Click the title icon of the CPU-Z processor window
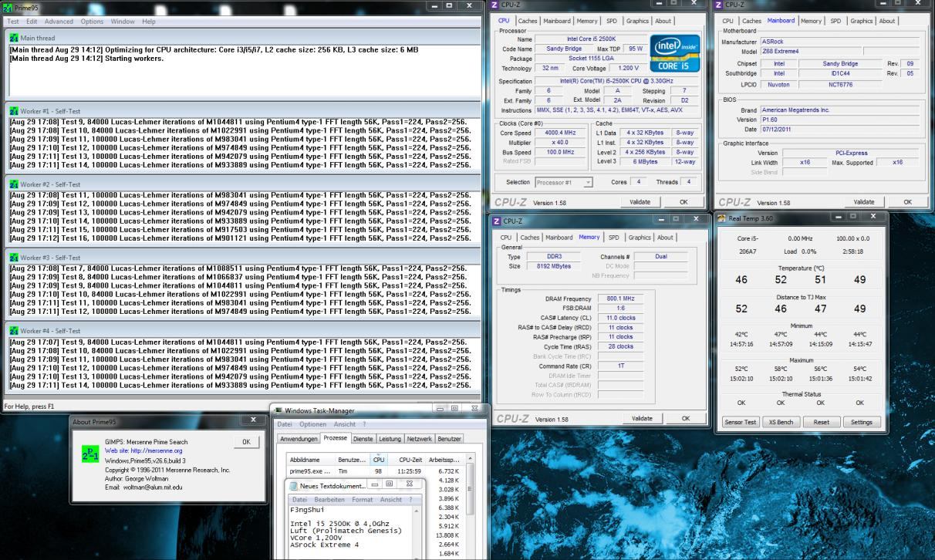 click(495, 5)
